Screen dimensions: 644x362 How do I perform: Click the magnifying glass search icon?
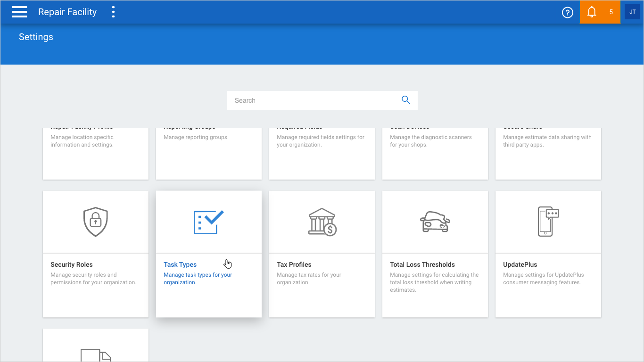point(405,100)
